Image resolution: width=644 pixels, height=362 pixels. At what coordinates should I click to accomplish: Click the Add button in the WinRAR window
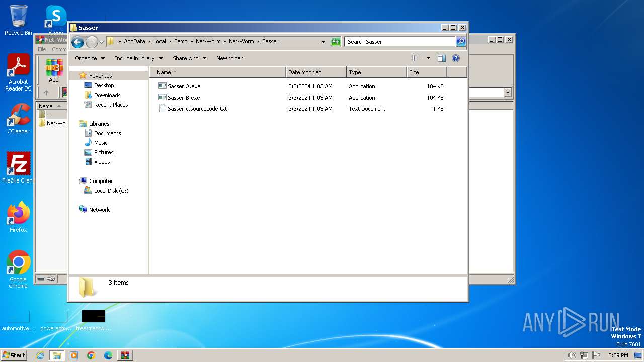(54, 71)
